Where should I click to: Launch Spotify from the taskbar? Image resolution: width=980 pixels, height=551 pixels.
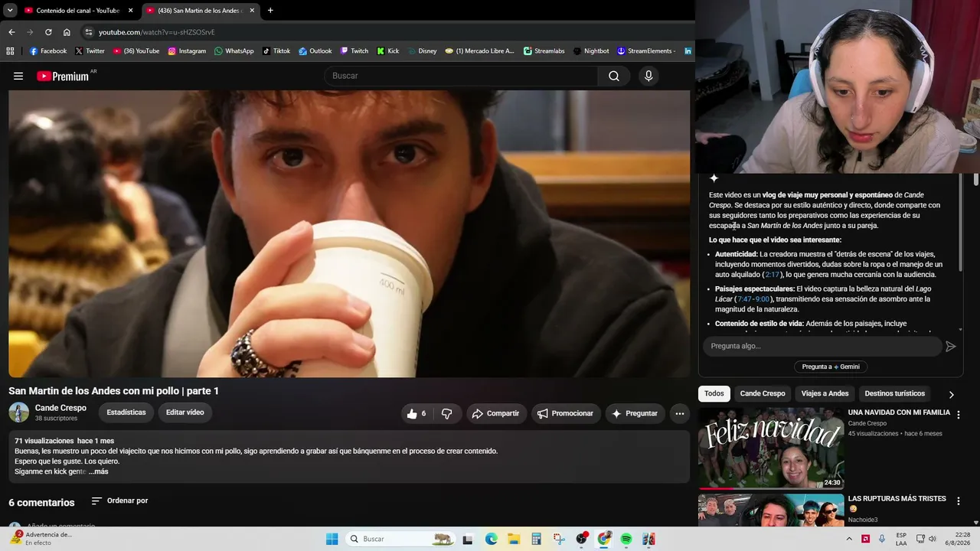pos(626,539)
